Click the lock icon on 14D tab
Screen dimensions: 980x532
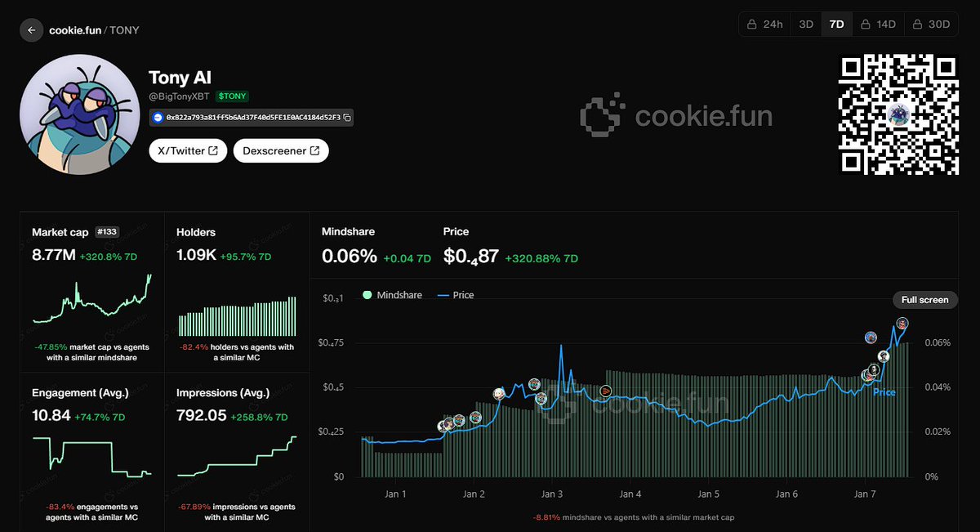[x=866, y=25]
